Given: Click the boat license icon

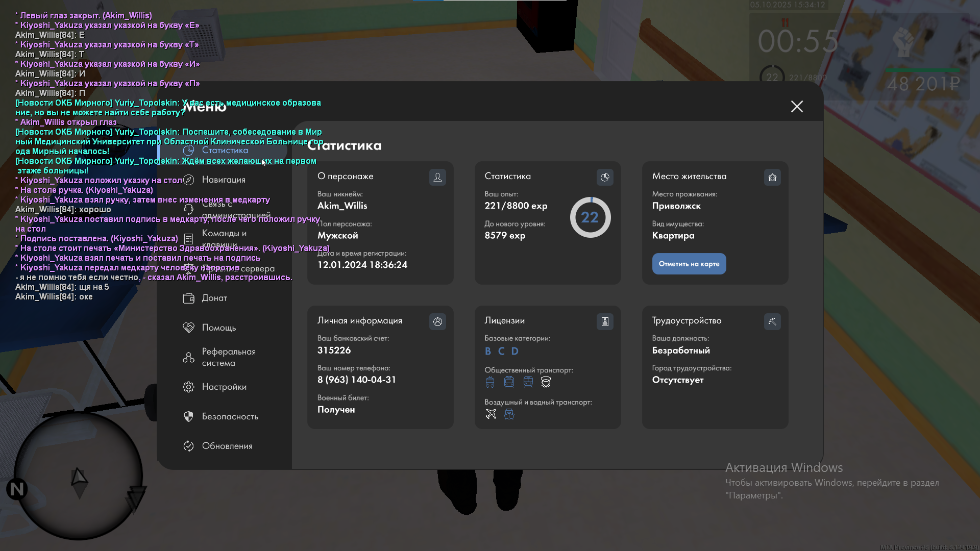Looking at the screenshot, I should point(509,414).
